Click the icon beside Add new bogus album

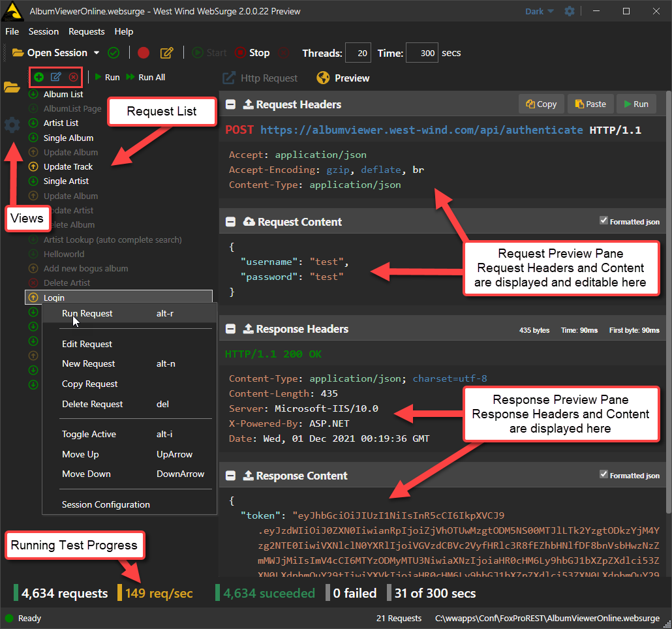pyautogui.click(x=33, y=268)
